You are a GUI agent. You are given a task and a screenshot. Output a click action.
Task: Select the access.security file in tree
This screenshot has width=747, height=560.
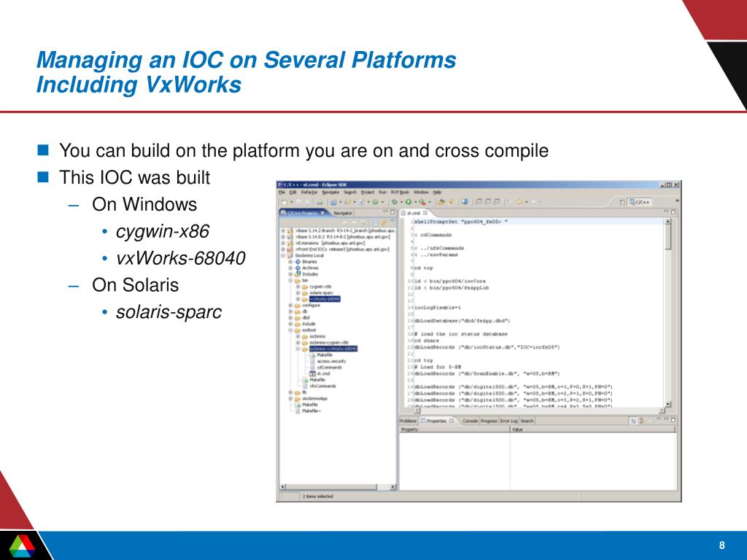coord(332,361)
